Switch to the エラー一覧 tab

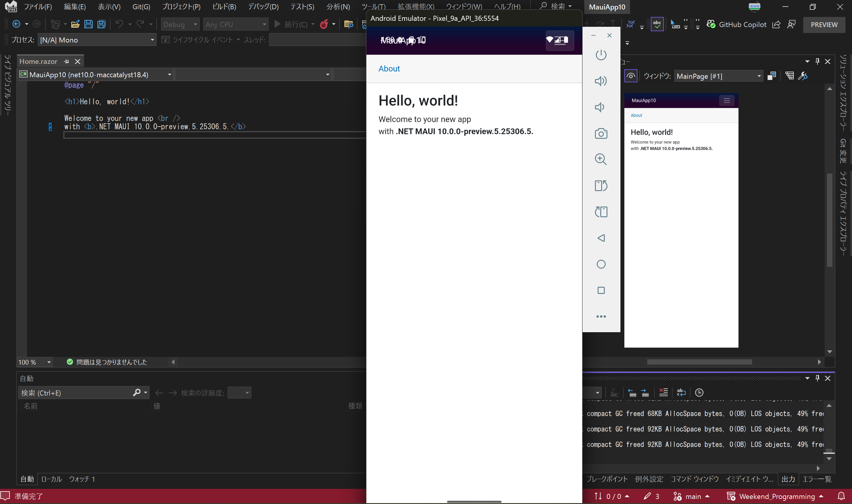817,479
